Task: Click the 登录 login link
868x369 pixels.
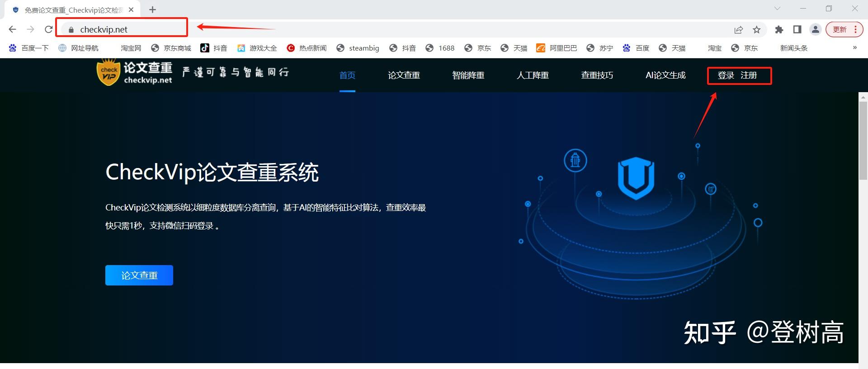Action: click(x=726, y=75)
